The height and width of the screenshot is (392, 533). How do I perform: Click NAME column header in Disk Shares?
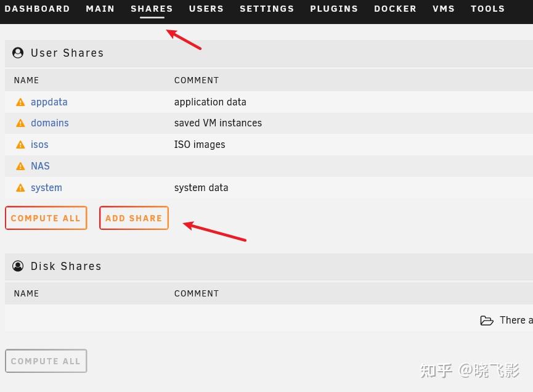(26, 293)
